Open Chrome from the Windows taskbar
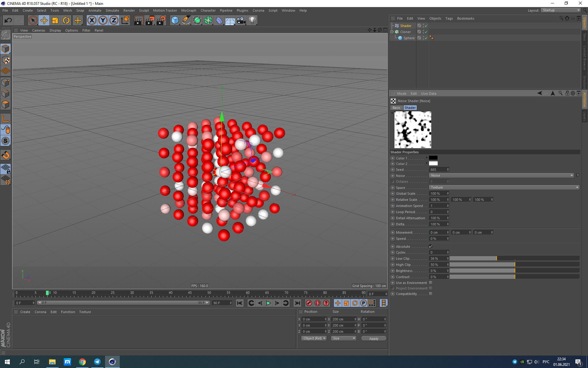Screen dimensions: 588x368 tap(82, 362)
